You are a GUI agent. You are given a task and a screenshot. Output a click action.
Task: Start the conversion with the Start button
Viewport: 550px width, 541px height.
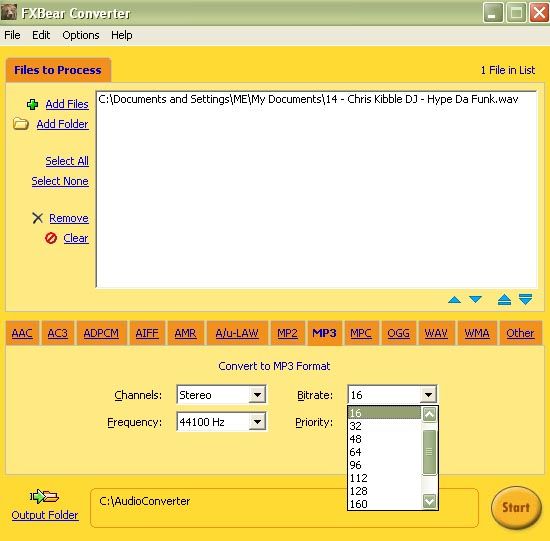coord(516,507)
